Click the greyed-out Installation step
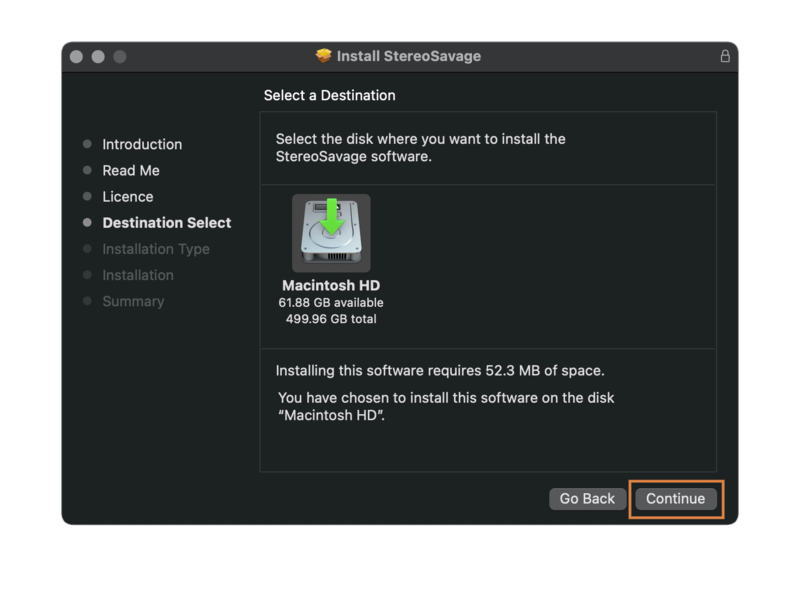The height and width of the screenshot is (606, 800). point(137,274)
